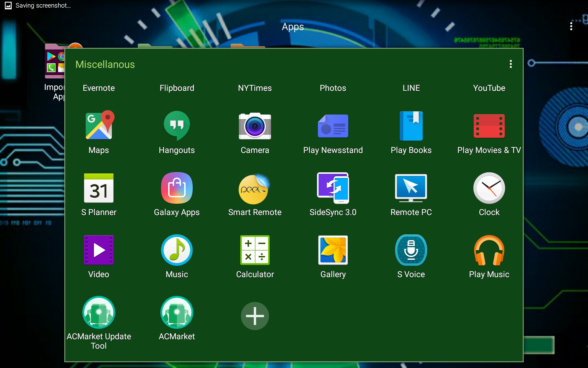Open Play Music headphones app

click(x=489, y=250)
